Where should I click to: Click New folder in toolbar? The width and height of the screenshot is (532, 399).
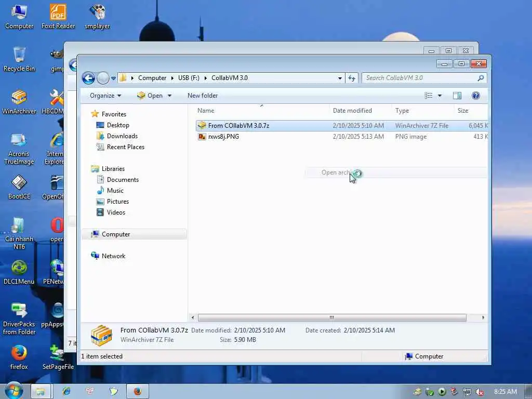coord(203,96)
